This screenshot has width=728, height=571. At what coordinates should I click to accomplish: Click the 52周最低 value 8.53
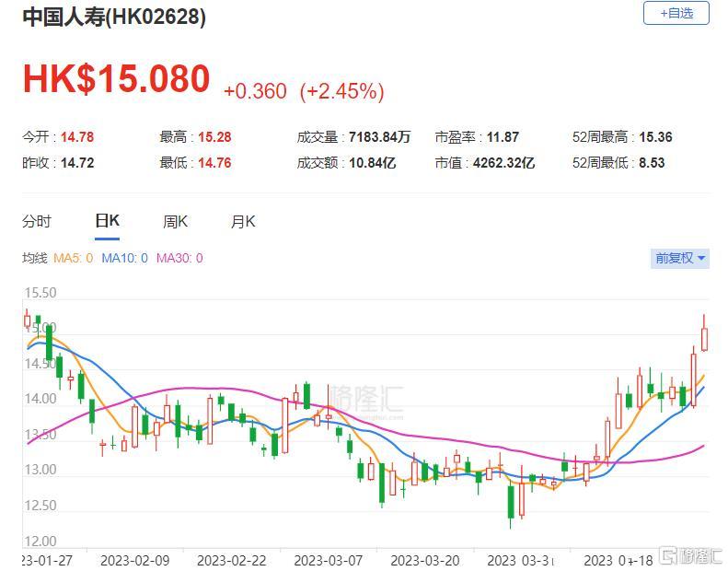[652, 163]
